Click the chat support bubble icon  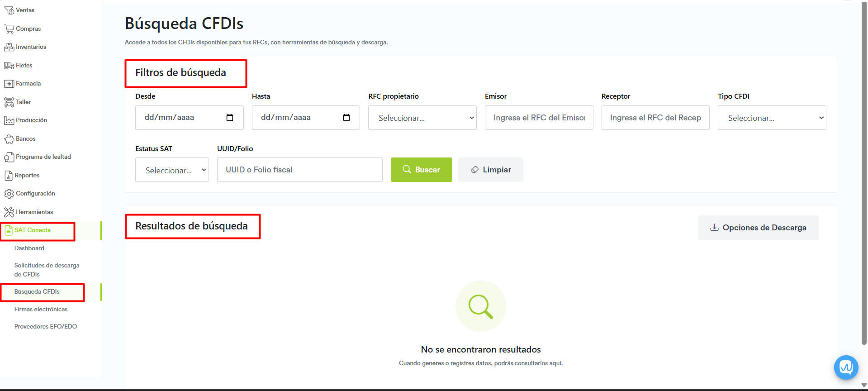pyautogui.click(x=846, y=367)
